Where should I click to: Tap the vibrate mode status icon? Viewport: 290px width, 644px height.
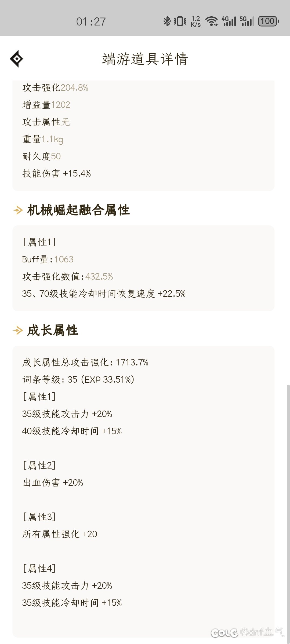tap(180, 21)
